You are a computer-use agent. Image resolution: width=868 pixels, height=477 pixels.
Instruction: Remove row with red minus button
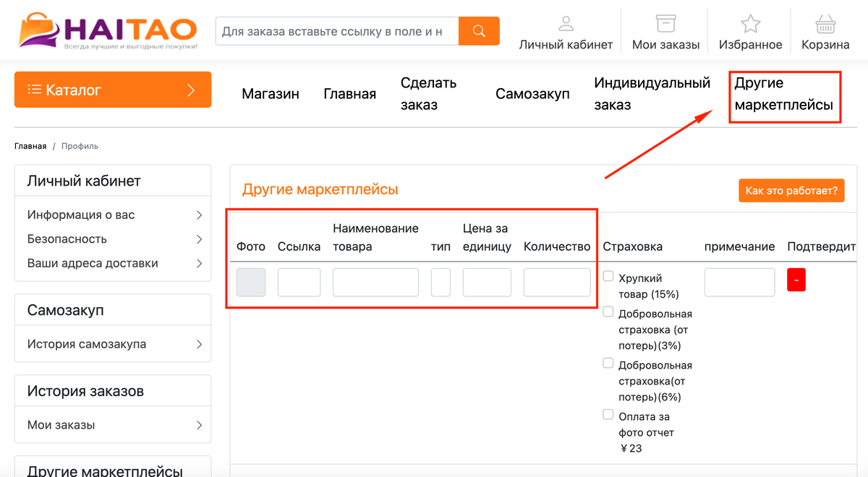tap(796, 280)
